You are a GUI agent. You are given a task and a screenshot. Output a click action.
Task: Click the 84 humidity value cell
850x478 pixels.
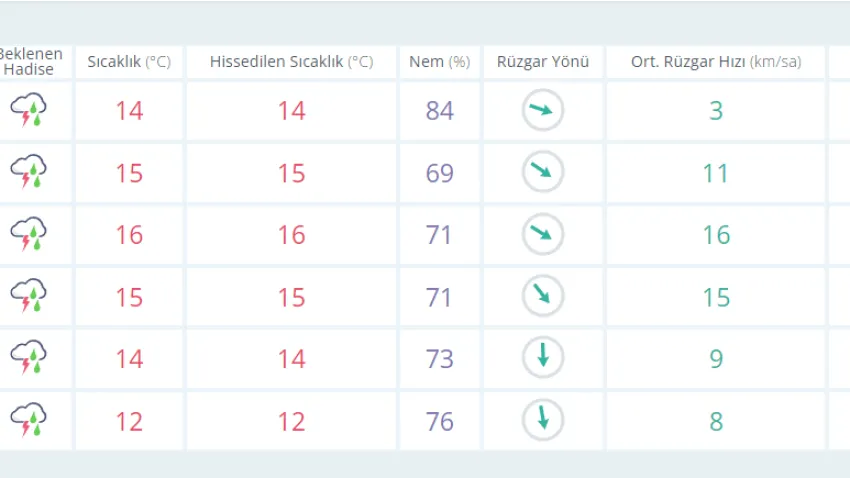(x=440, y=110)
